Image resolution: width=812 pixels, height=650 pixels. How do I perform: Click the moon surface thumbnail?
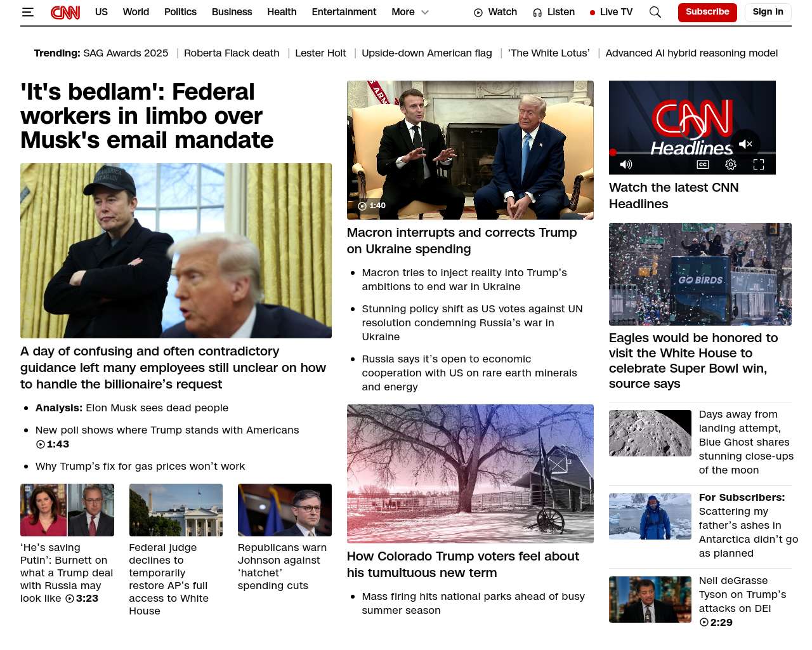pos(650,433)
